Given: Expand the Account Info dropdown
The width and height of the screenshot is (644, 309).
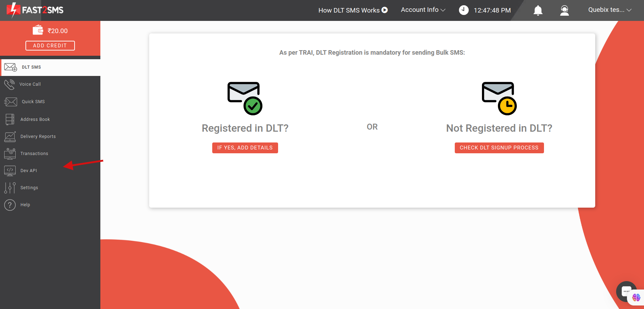Looking at the screenshot, I should 423,10.
